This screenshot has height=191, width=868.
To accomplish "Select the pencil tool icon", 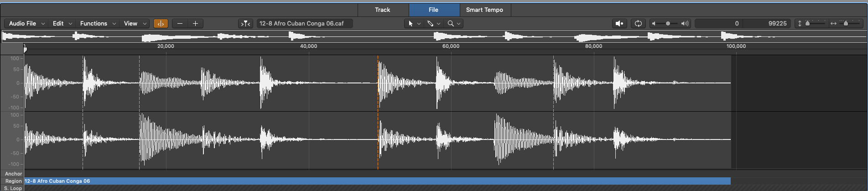I will 430,24.
